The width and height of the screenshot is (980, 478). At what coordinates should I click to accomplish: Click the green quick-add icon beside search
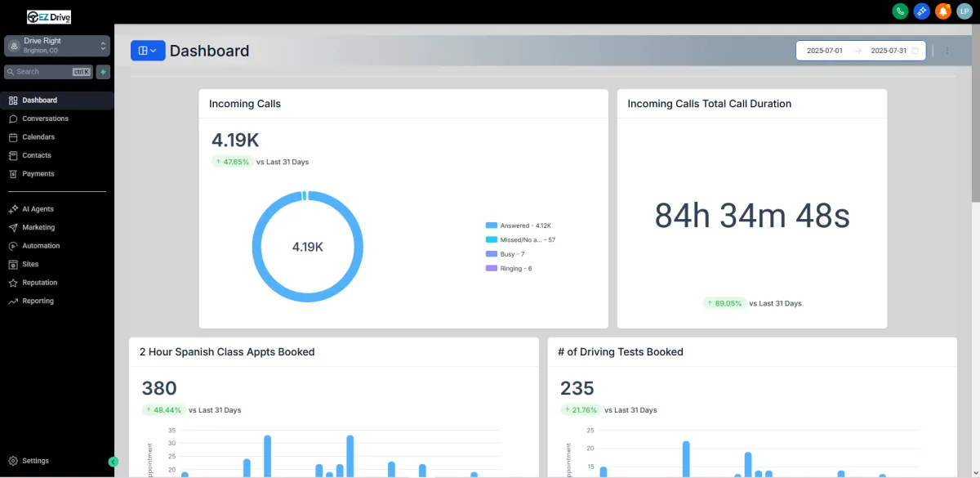coord(103,72)
